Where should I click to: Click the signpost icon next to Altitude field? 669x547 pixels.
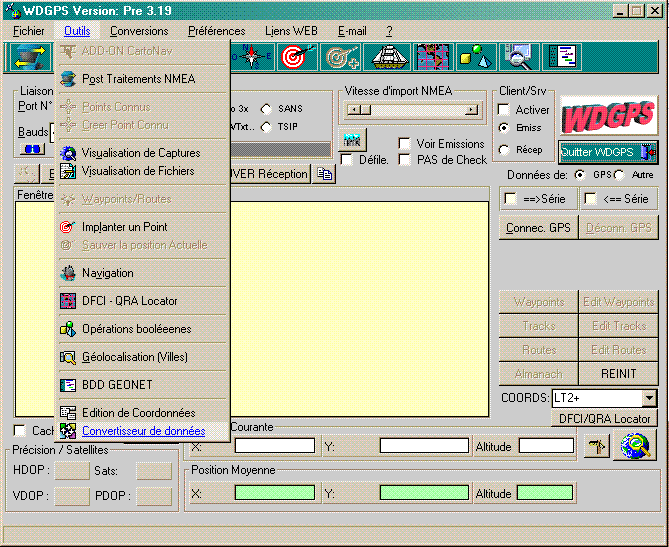pyautogui.click(x=597, y=446)
